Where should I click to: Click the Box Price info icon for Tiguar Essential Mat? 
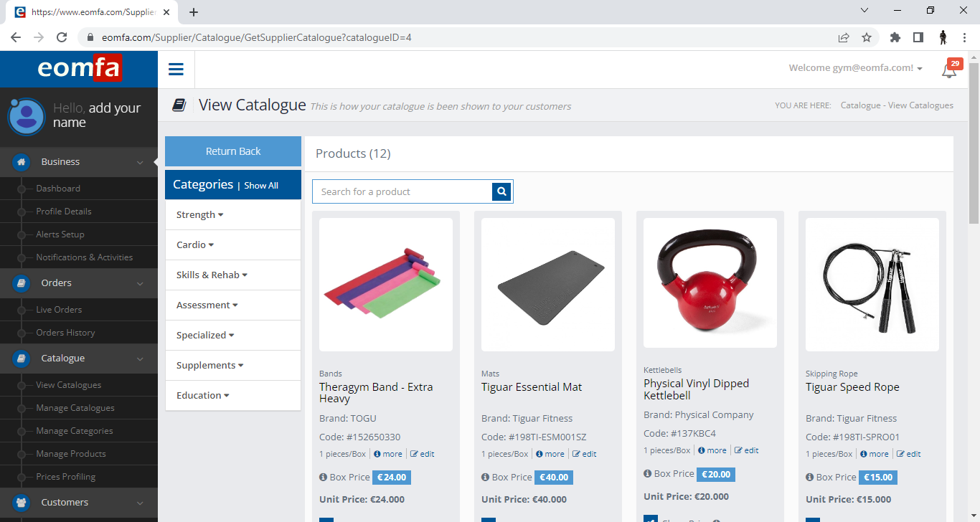pos(485,477)
